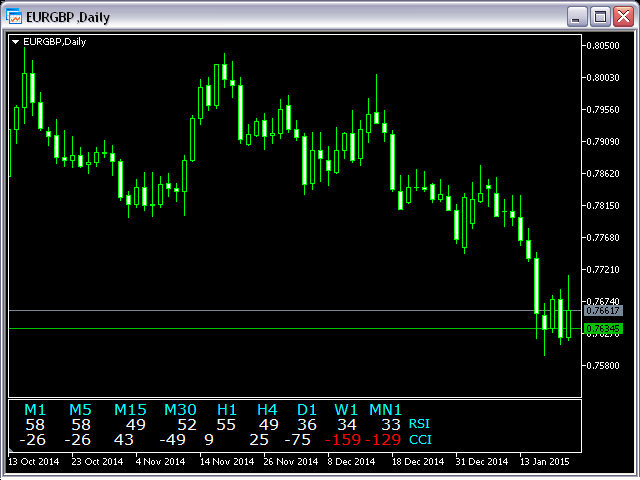Click the 0.75800 price axis label

tap(603, 366)
